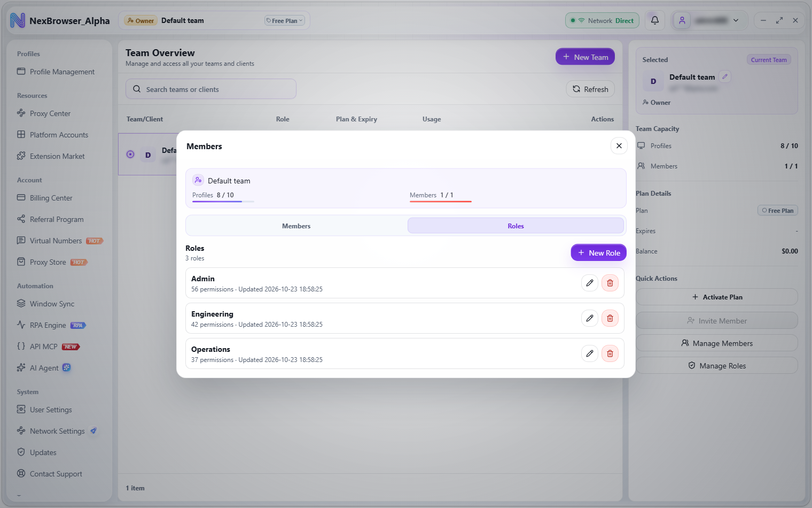812x508 pixels.
Task: Click the New Team button
Action: [585, 57]
